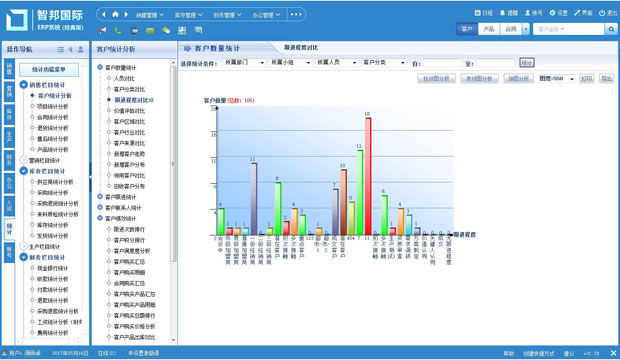Open the 客户分类 dropdown filter
Viewport: 620px width, 360px height.
(384, 63)
